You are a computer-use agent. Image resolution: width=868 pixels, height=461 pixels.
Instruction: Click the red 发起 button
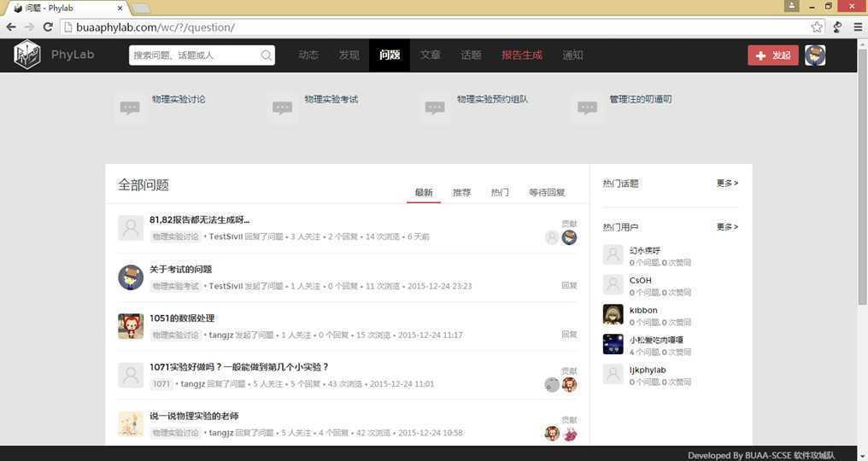point(773,55)
